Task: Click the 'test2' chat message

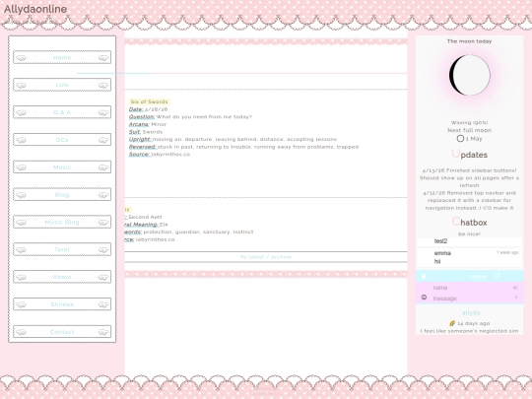Action: tap(440, 241)
